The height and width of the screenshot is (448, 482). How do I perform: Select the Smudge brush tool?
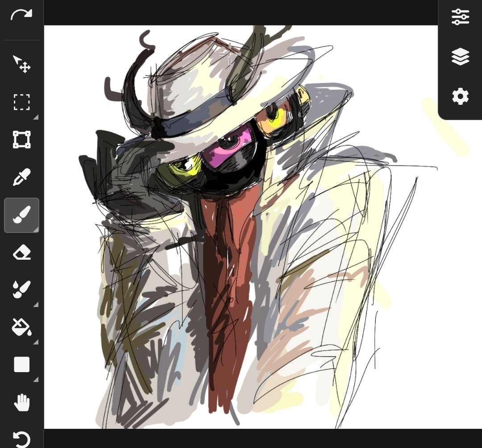pos(21,290)
